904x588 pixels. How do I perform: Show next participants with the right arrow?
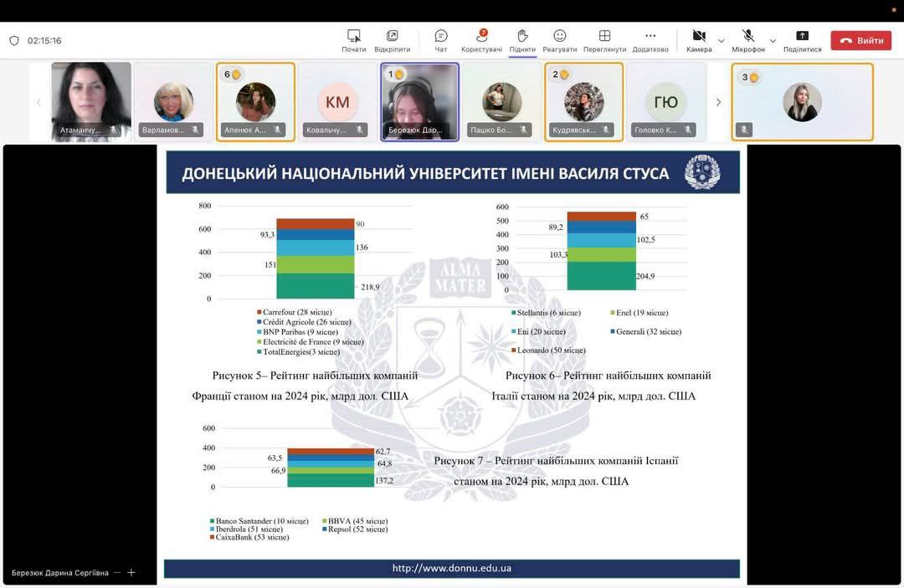pos(718,103)
